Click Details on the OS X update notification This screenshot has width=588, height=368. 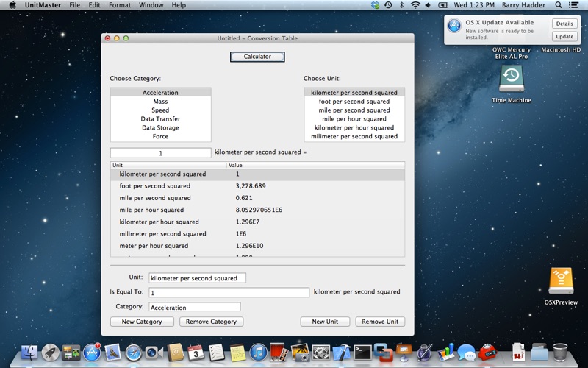point(564,24)
